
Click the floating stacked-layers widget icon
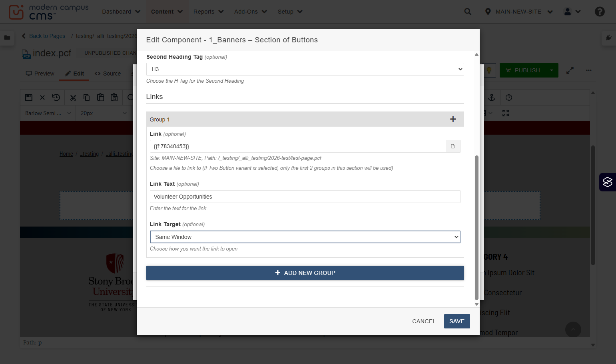608,182
